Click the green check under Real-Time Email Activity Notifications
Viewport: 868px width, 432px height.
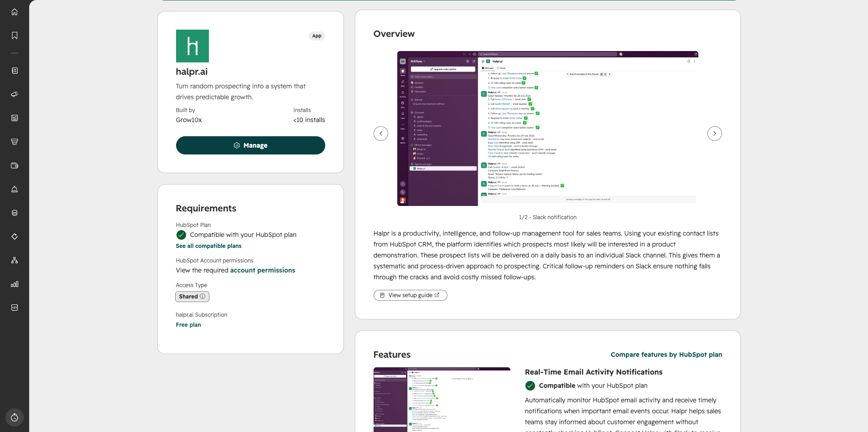click(x=530, y=386)
